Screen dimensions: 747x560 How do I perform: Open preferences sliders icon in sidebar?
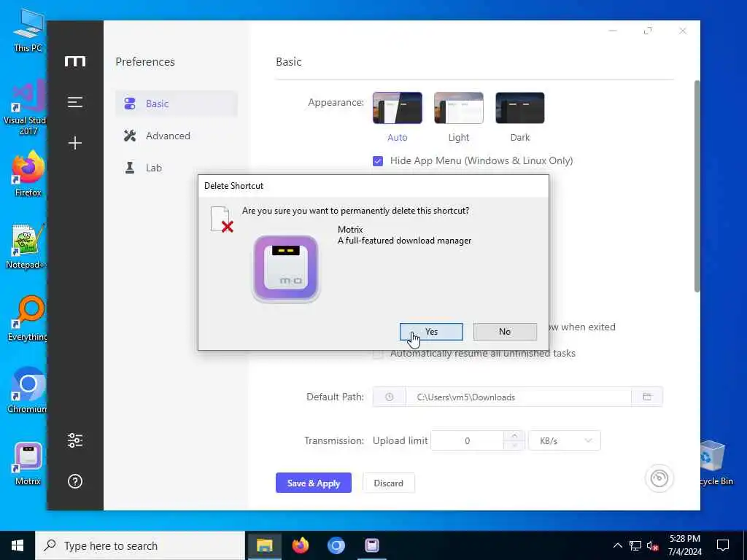tap(75, 440)
